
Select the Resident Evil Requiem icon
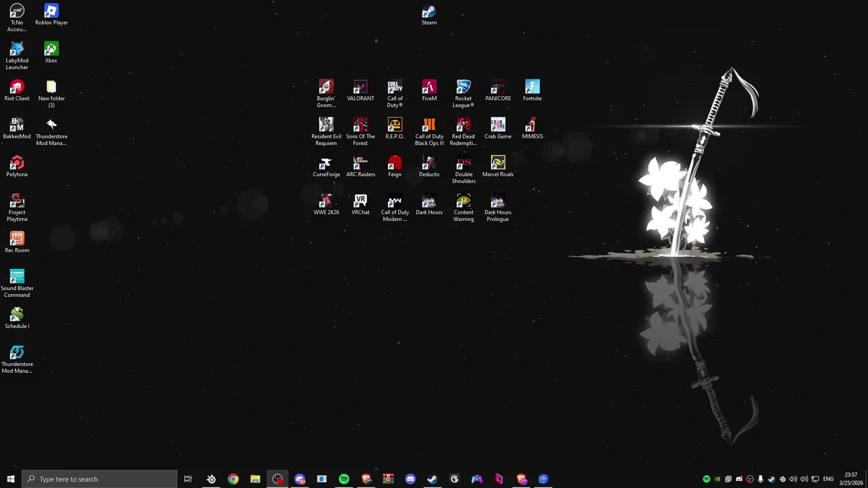(326, 132)
